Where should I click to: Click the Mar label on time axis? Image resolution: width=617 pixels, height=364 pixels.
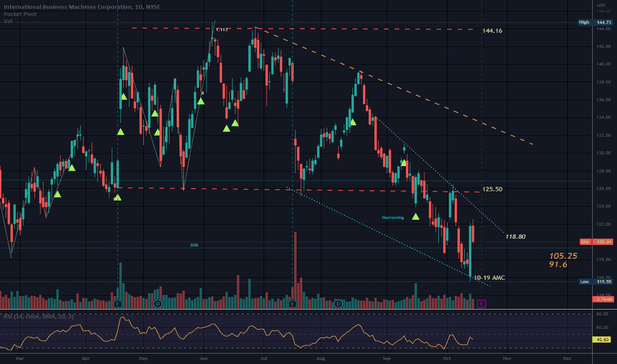20,359
